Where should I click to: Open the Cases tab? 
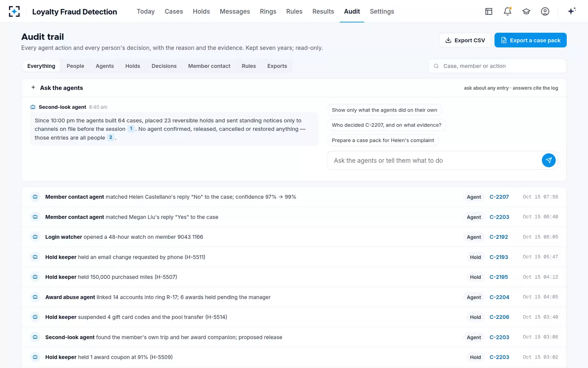174,11
